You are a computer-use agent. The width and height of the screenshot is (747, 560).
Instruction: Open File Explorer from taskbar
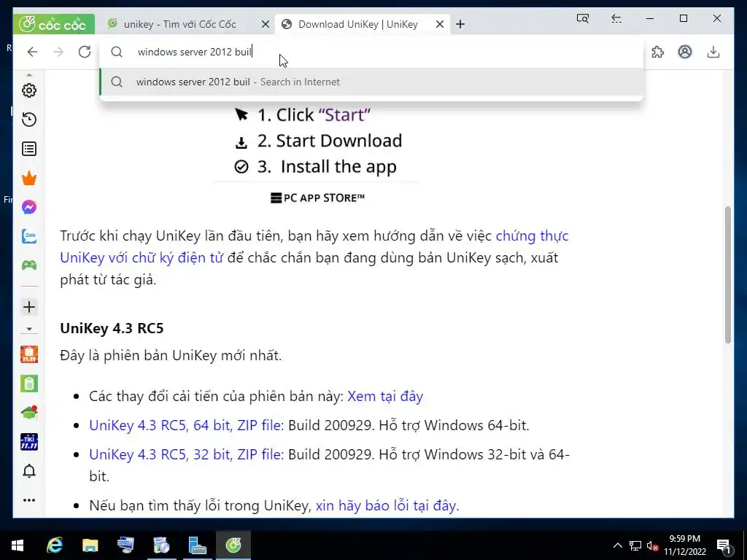point(90,545)
